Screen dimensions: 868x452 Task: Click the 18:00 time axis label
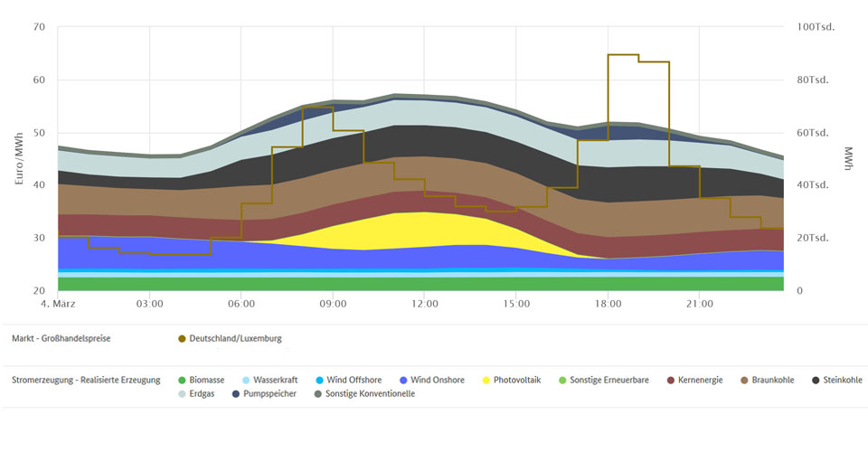(x=608, y=304)
